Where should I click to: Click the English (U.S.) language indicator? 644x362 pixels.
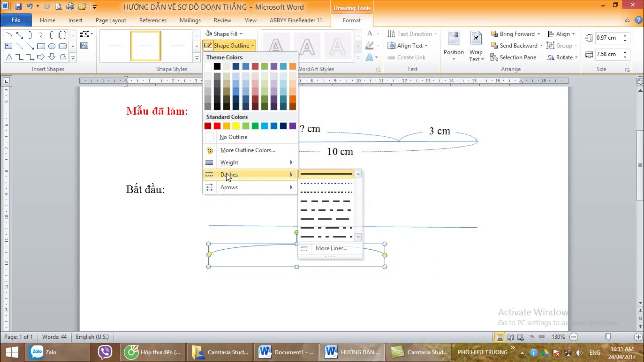point(93,337)
